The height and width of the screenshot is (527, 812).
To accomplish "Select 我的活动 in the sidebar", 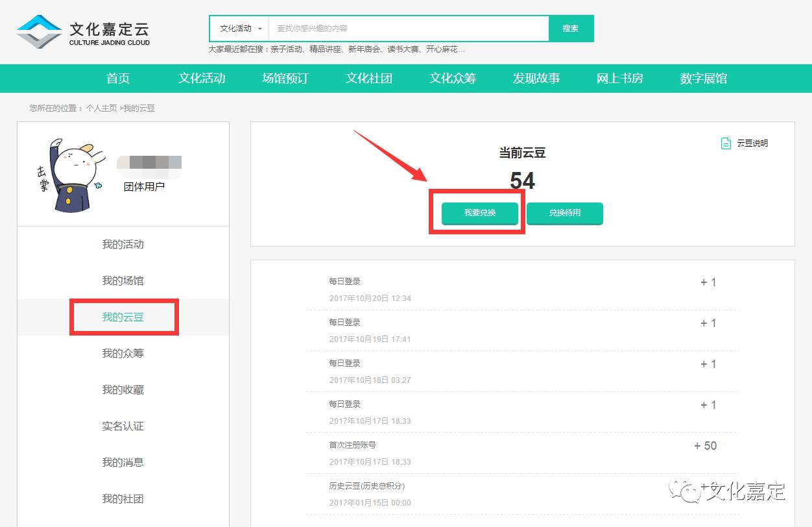I will [123, 245].
